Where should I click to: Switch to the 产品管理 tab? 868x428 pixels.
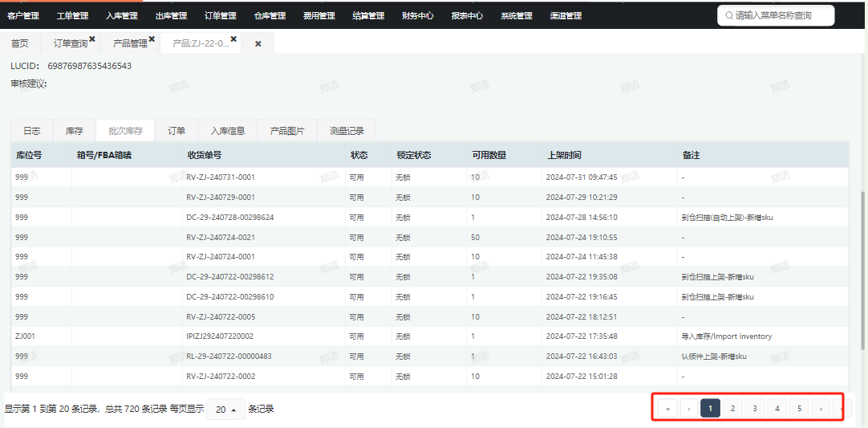click(x=130, y=44)
